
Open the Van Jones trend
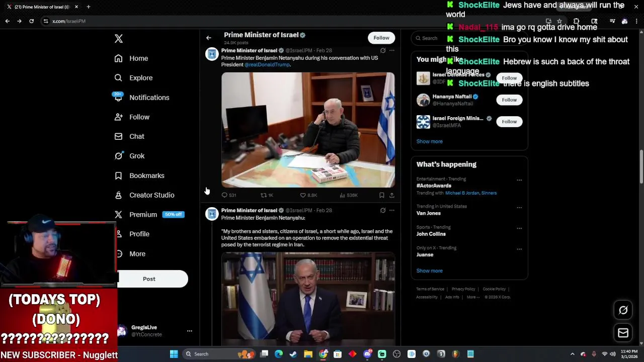428,213
